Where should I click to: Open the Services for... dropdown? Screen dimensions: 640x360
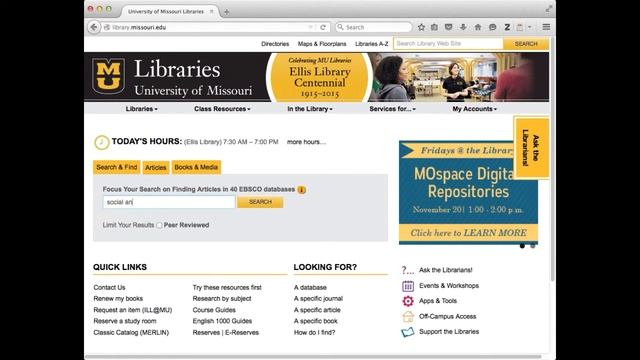tap(392, 109)
